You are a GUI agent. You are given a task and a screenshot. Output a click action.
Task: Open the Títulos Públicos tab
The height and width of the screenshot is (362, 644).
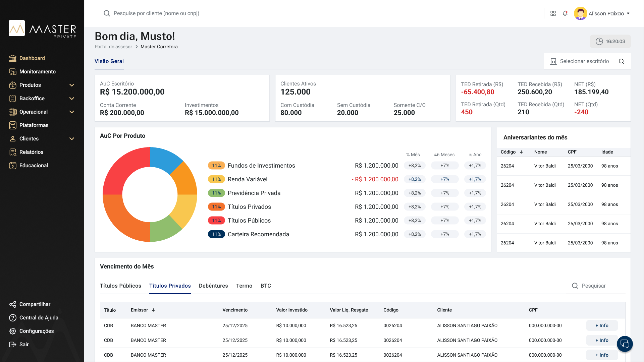click(120, 286)
